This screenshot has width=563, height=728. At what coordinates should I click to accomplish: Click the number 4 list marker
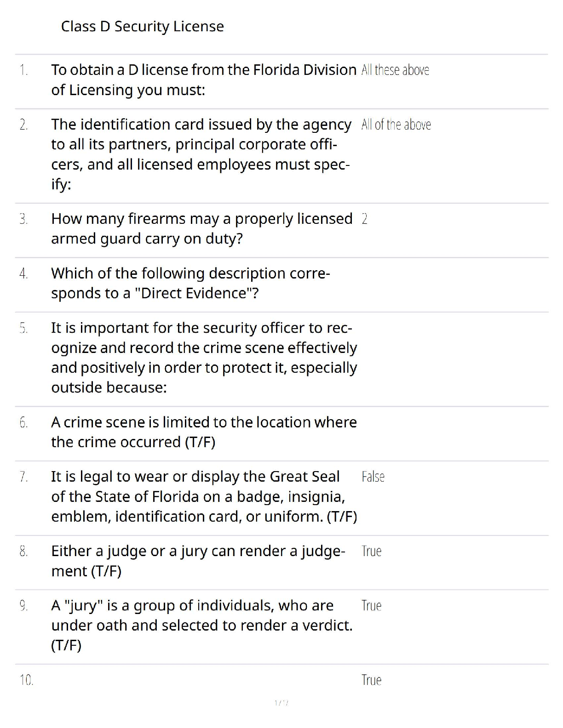point(24,274)
